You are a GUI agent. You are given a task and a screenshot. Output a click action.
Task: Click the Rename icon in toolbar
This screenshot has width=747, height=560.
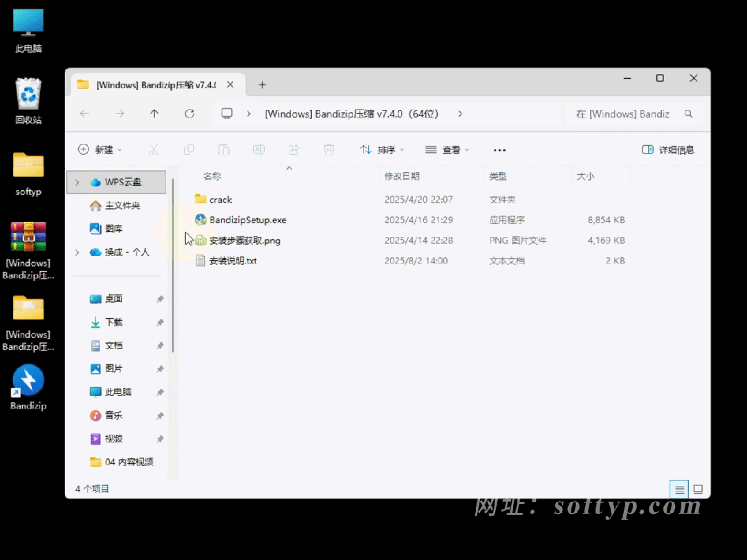[259, 150]
